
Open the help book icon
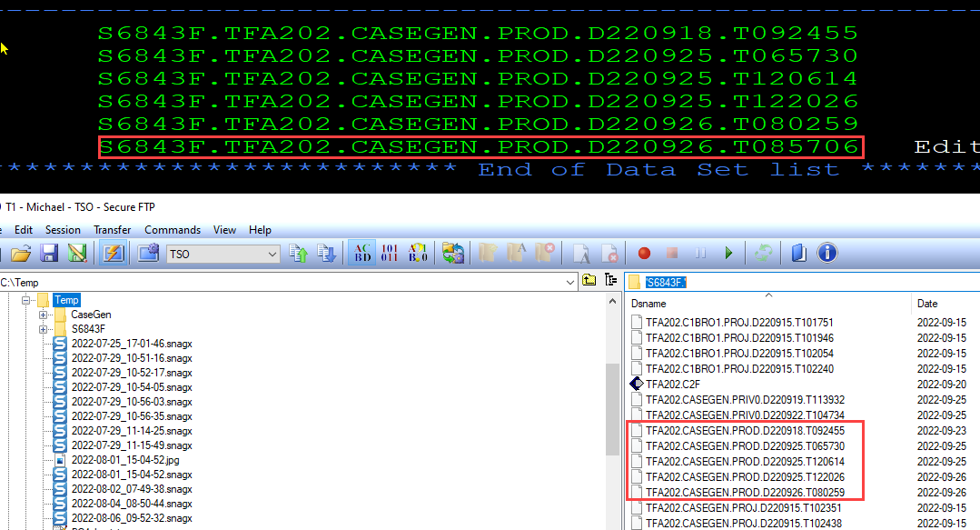click(x=798, y=254)
